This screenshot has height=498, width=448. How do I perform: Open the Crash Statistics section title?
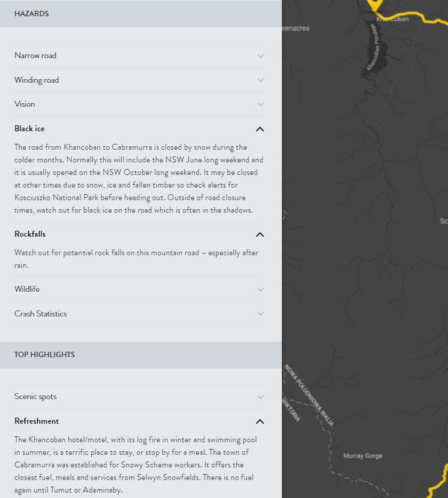click(41, 314)
